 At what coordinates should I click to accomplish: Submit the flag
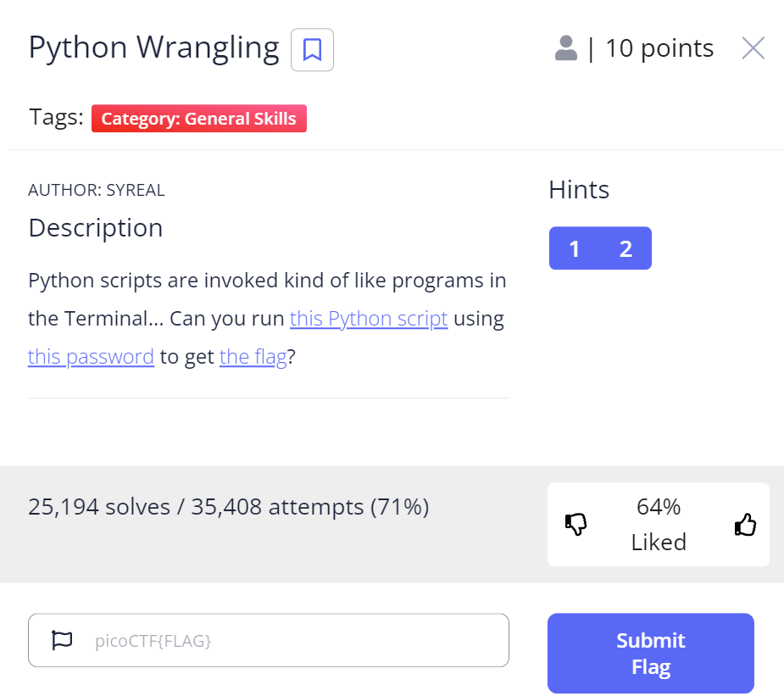(x=650, y=653)
